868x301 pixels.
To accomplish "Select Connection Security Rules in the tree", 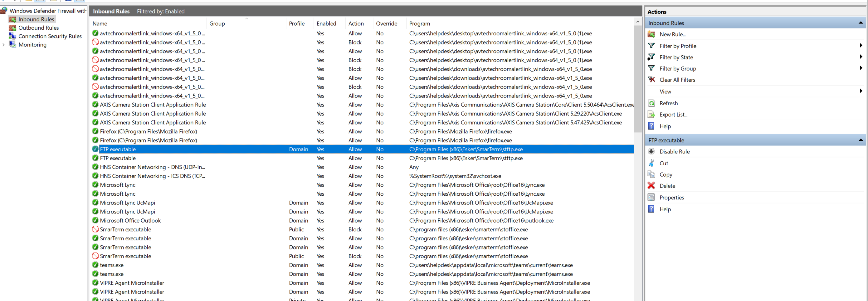I will 50,36.
